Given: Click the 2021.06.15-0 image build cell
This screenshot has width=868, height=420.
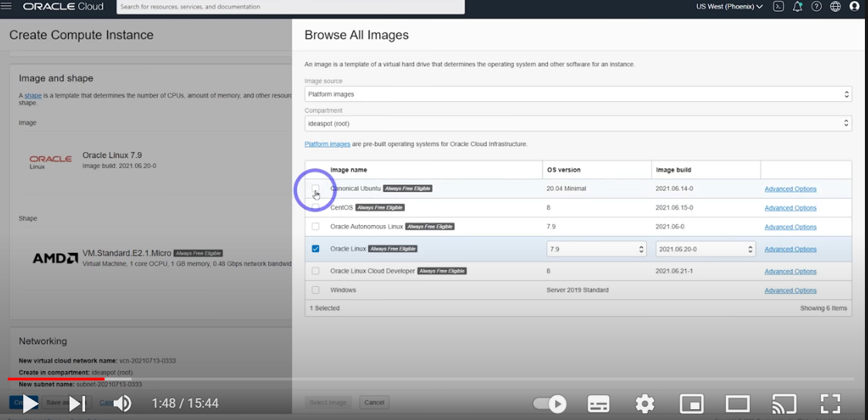Looking at the screenshot, I should (674, 207).
